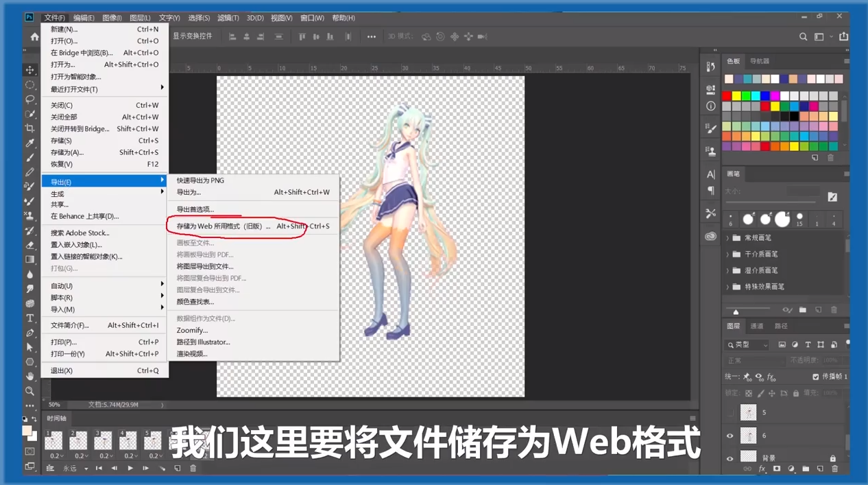Select the Lasso tool
This screenshot has height=485, width=868.
(x=30, y=99)
